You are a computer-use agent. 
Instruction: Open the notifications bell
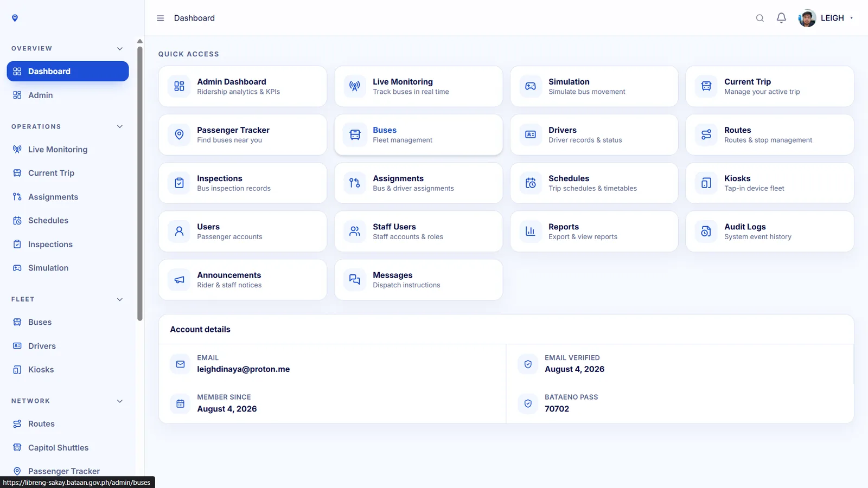[781, 18]
